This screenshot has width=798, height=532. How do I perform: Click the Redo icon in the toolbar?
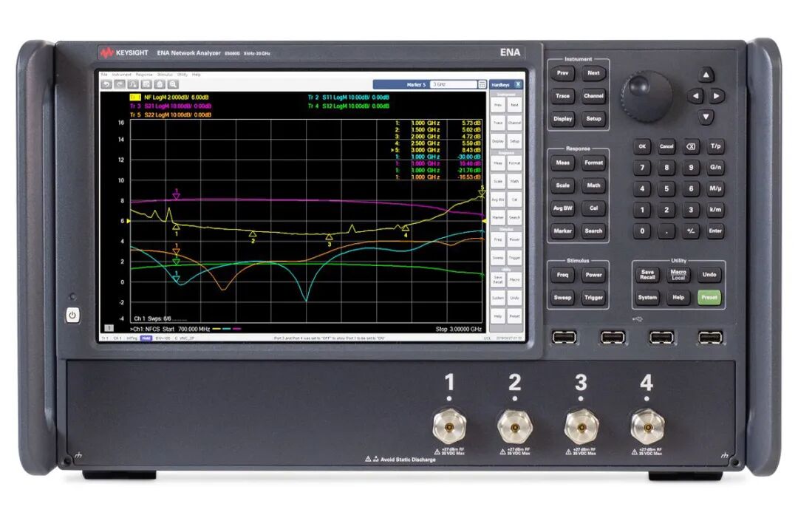(x=119, y=86)
